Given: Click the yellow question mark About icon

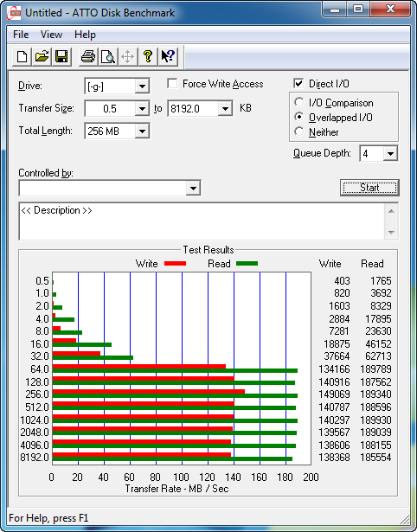Looking at the screenshot, I should [147, 56].
